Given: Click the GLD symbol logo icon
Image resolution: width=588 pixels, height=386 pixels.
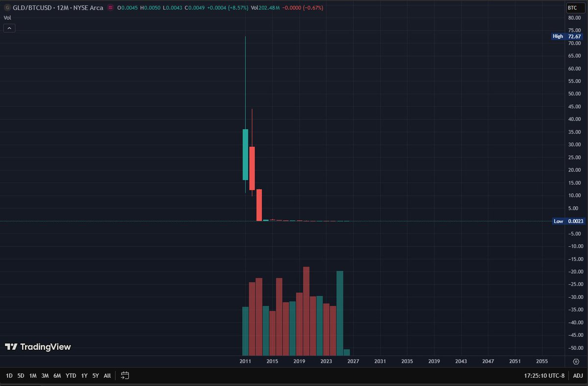Looking at the screenshot, I should (x=7, y=8).
